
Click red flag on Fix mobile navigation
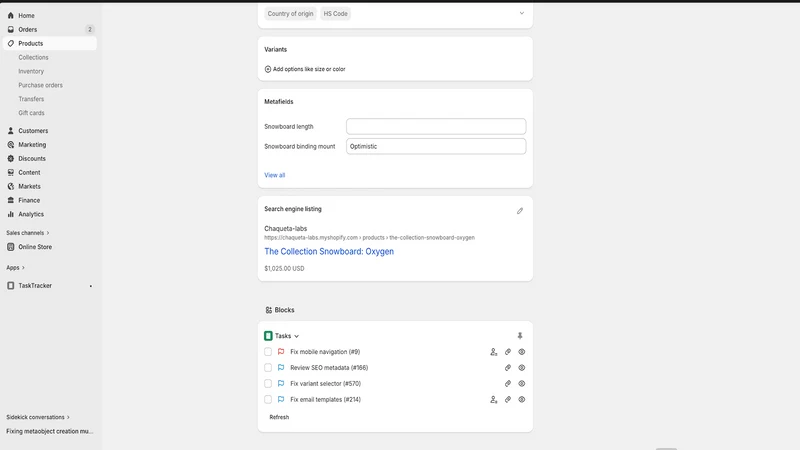pos(281,352)
